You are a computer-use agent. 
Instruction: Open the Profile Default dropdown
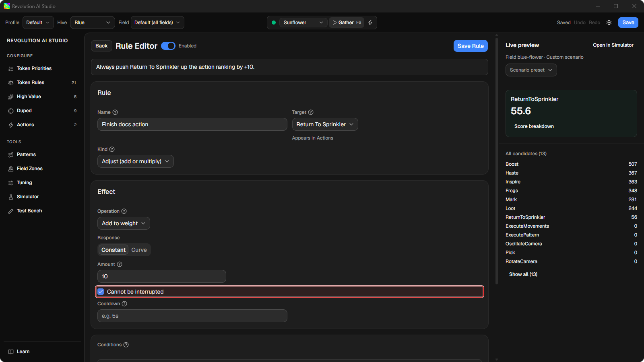[38, 23]
